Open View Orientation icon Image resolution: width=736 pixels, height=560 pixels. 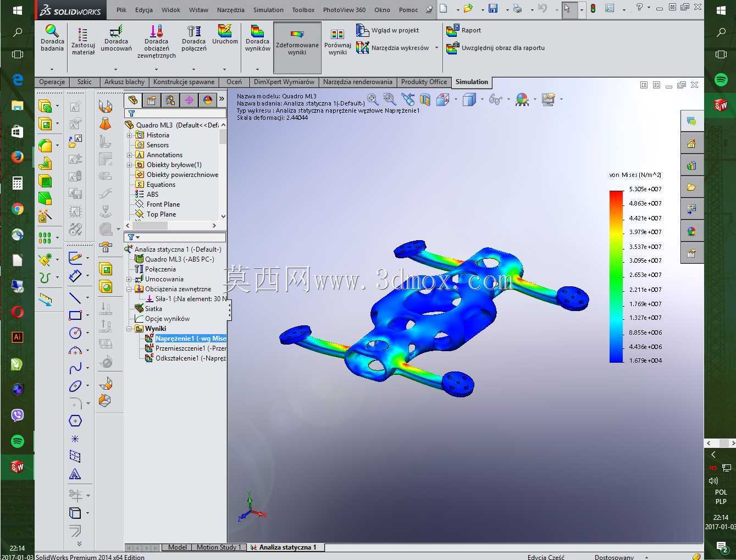pos(443,99)
